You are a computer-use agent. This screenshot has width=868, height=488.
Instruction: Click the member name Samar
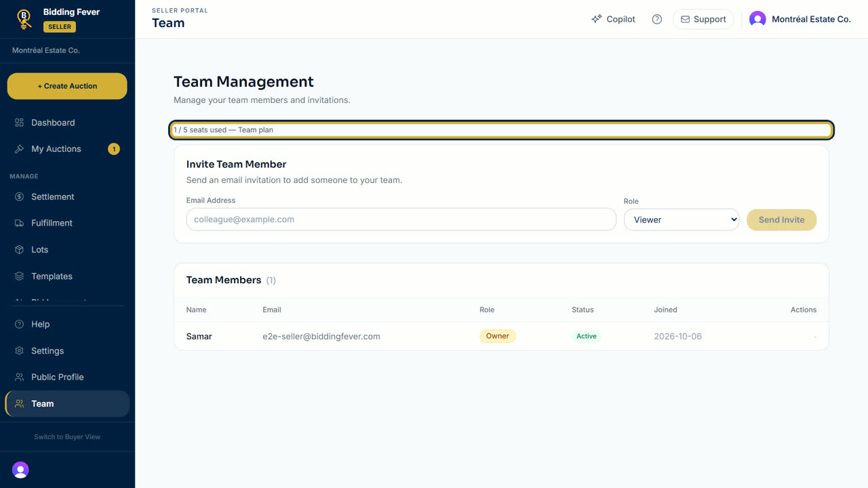pyautogui.click(x=199, y=336)
